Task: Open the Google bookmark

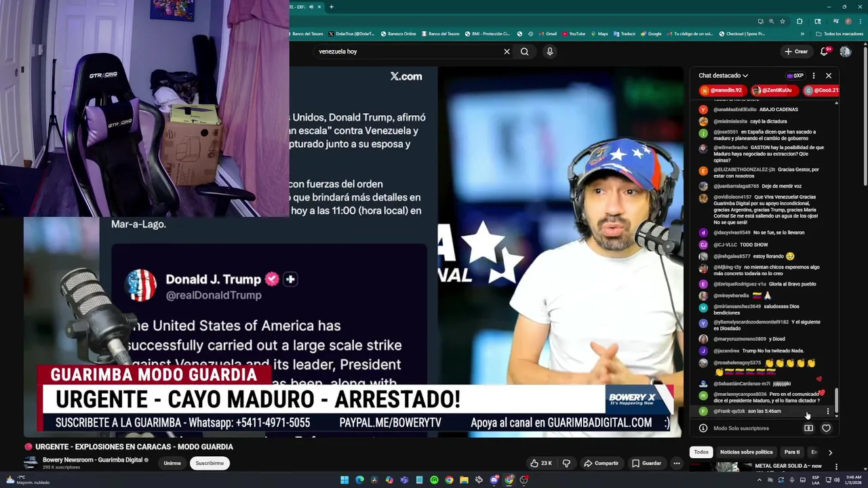Action: click(651, 34)
